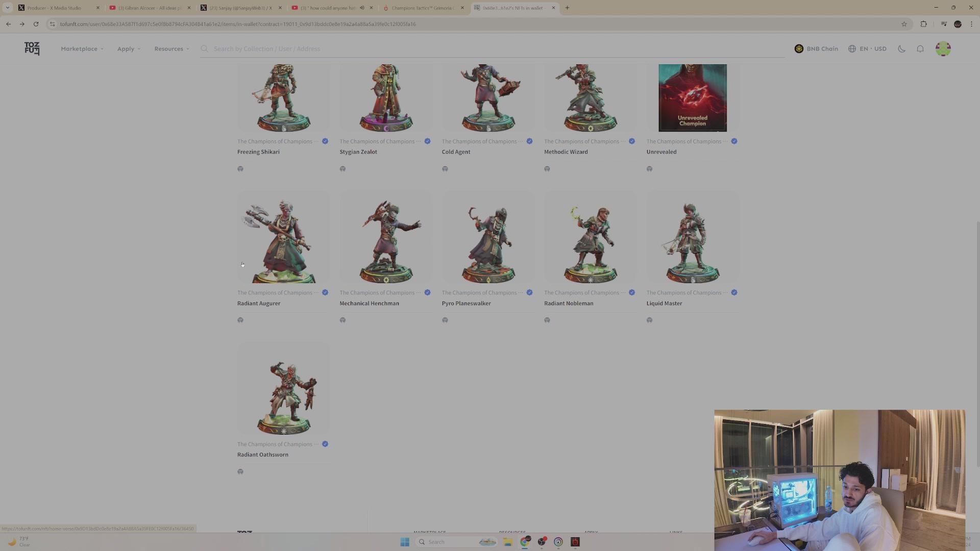Click the chain icon under Methodic Wizard
Viewport: 980px width, 551px height.
(547, 169)
